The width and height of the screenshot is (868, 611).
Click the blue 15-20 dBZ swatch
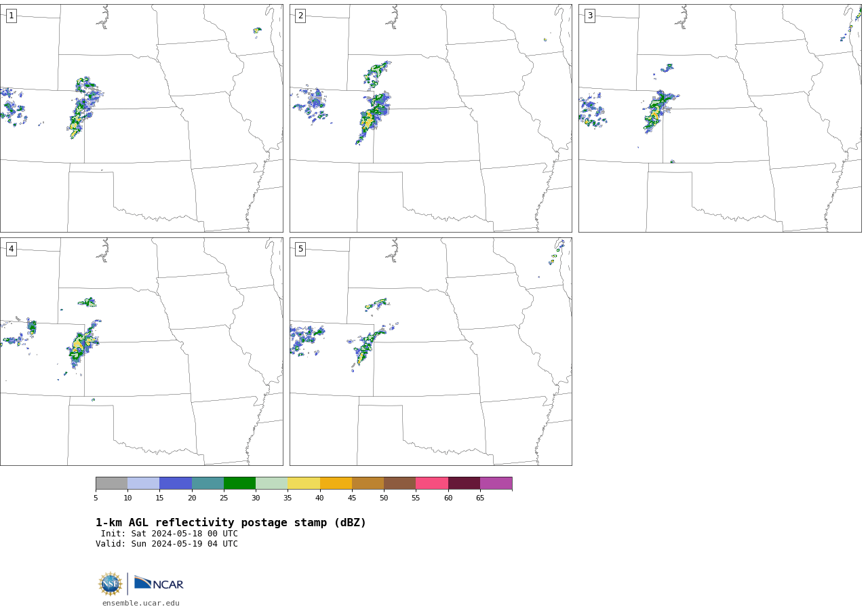(176, 483)
